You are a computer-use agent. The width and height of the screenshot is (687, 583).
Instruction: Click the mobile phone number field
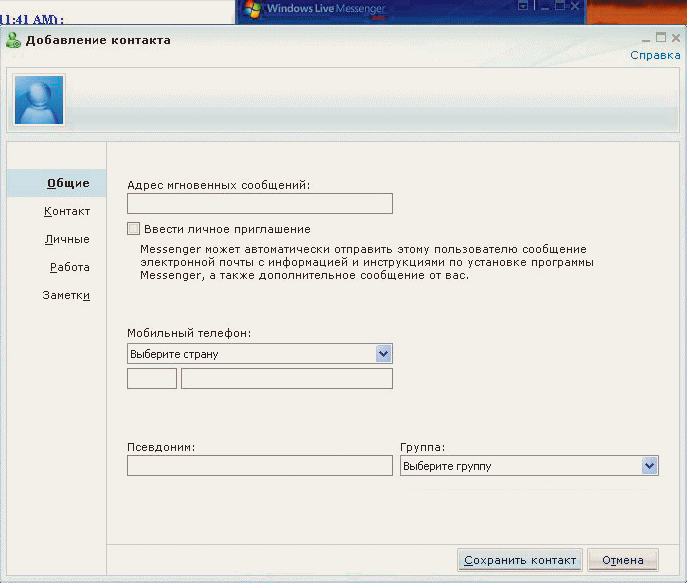click(287, 378)
